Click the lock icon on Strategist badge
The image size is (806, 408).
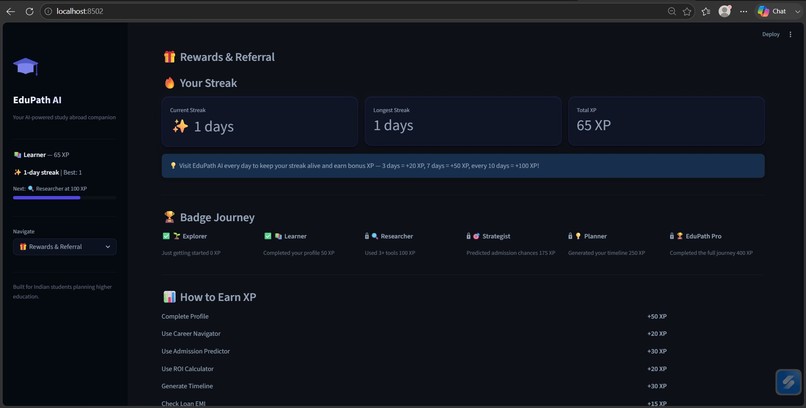(x=469, y=236)
